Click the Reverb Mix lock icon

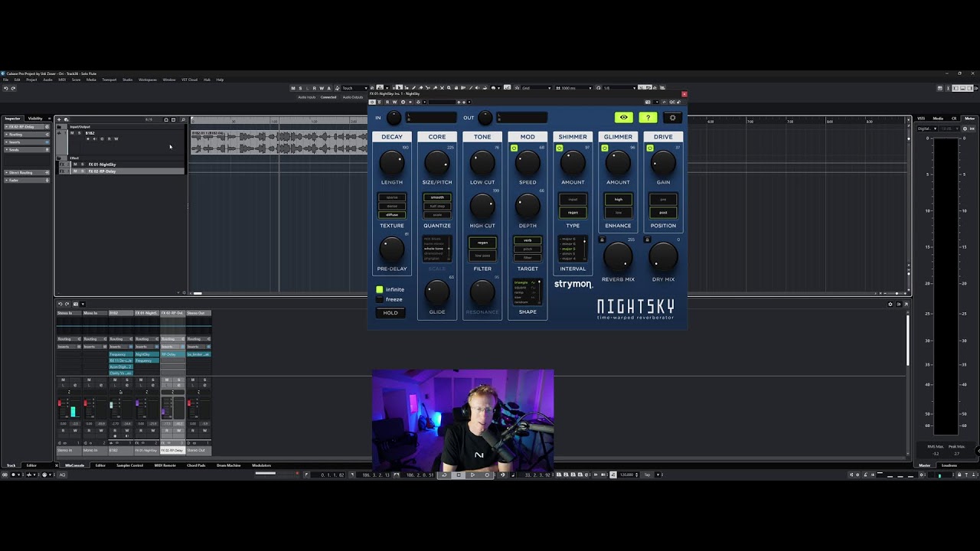pos(603,240)
